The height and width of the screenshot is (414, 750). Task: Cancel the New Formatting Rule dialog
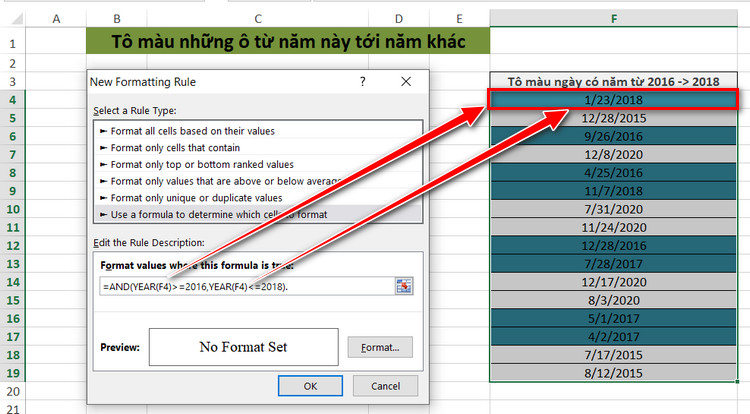(x=386, y=386)
